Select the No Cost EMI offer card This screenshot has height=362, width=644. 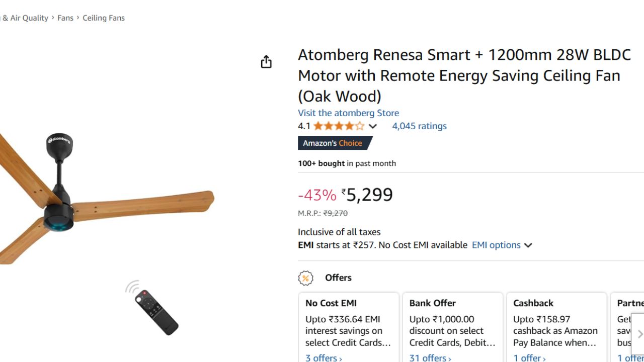click(348, 324)
